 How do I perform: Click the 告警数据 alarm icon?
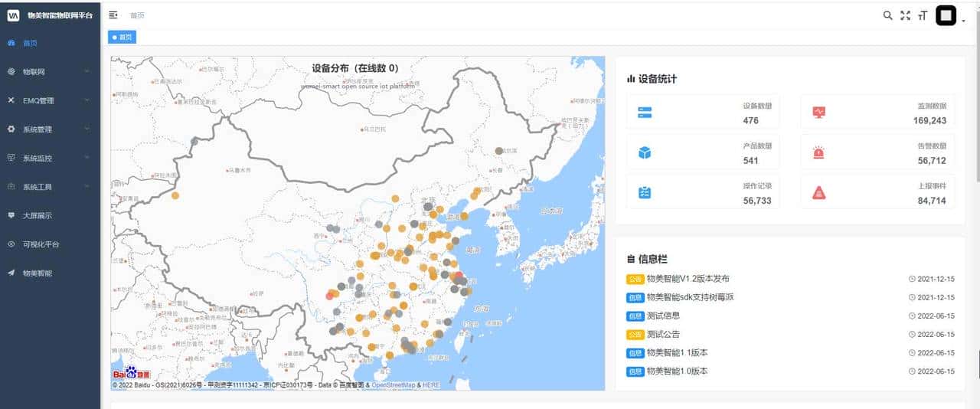click(x=818, y=152)
